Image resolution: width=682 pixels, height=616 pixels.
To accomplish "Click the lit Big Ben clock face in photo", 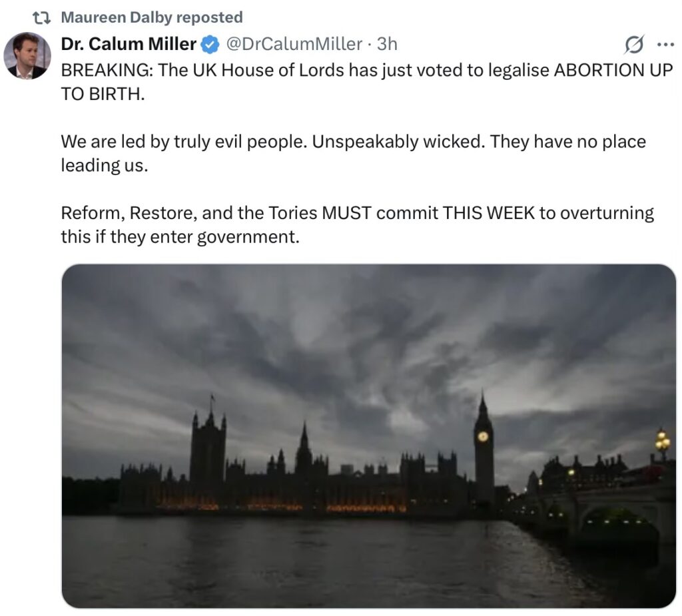I will (x=483, y=437).
